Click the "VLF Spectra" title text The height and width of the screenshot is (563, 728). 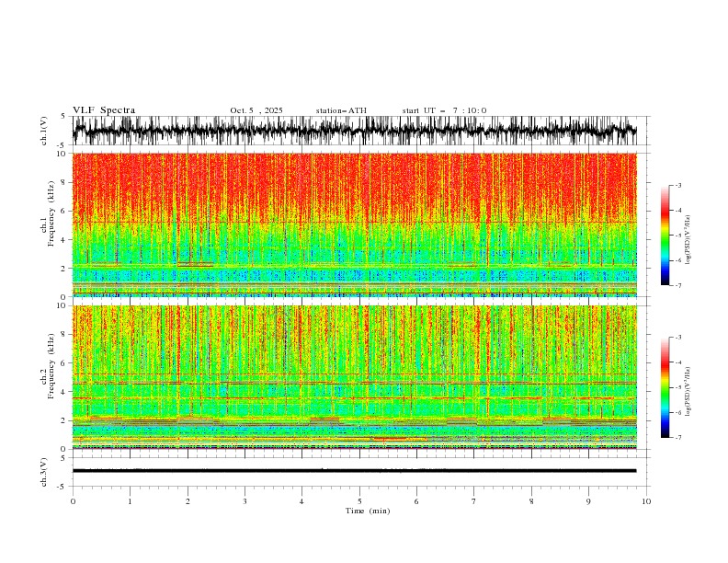[104, 110]
